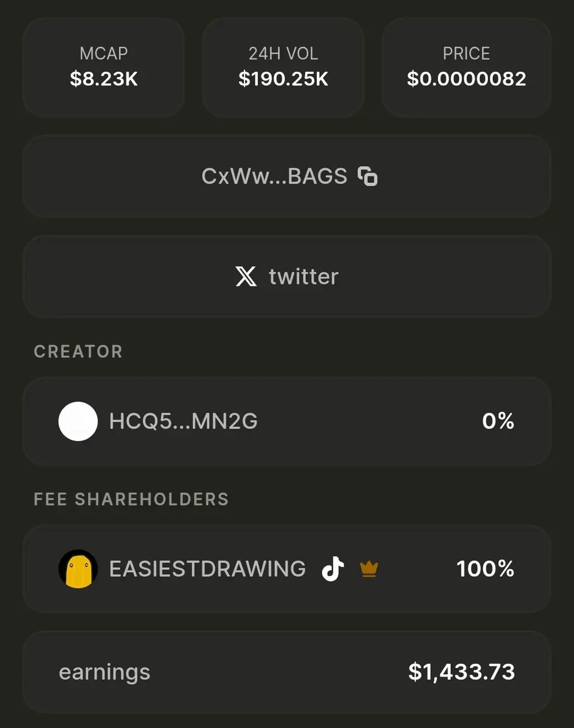This screenshot has height=728, width=574.
Task: Open the TikTok icon next to EASIESTDRAWING
Action: tap(333, 569)
